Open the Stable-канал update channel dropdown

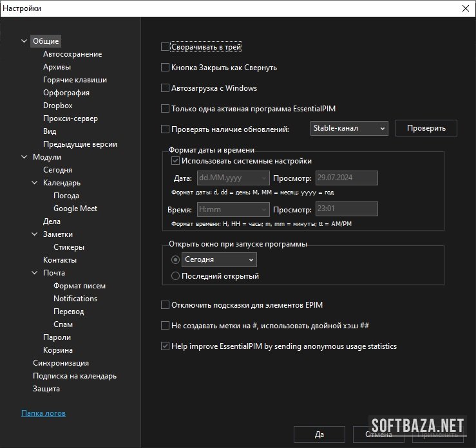[349, 128]
